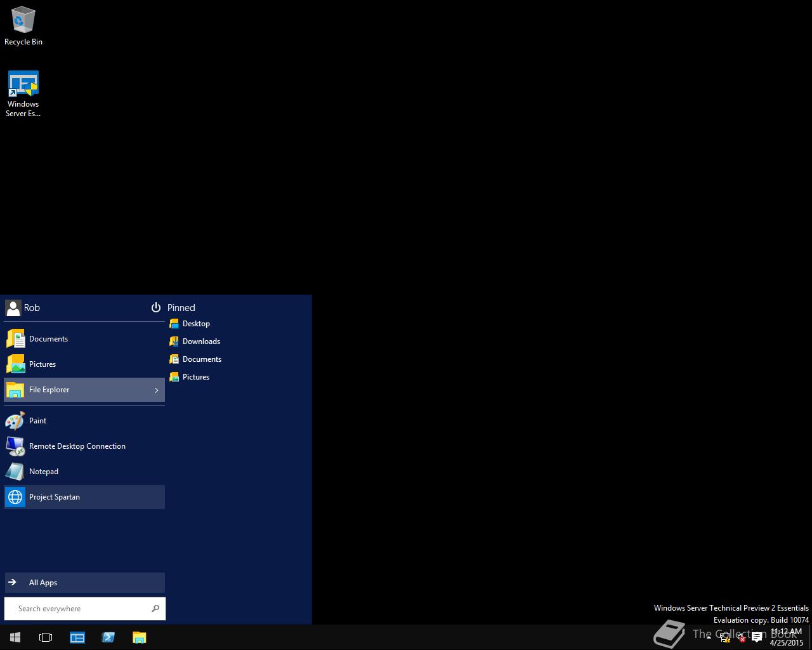Click the muted volume tray icon
Screen dimensions: 812x650
[740, 637]
